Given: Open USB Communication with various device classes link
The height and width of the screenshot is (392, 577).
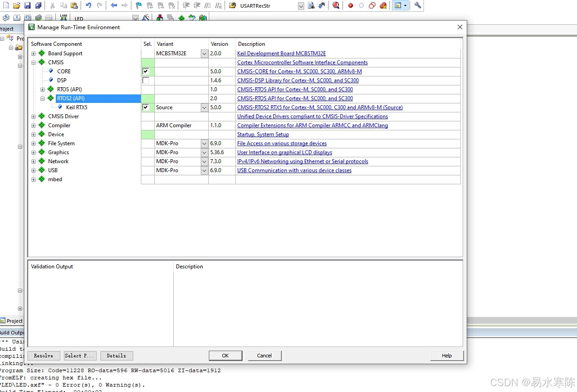Looking at the screenshot, I should [294, 170].
